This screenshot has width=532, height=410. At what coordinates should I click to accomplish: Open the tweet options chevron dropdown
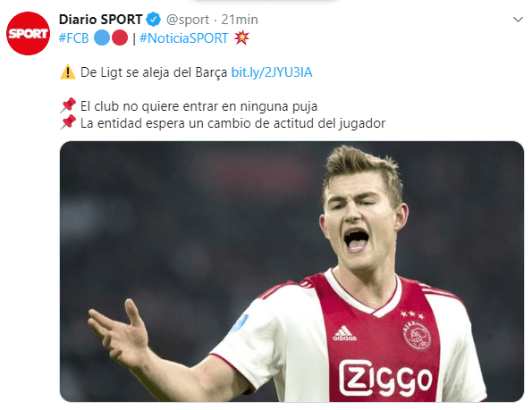518,20
